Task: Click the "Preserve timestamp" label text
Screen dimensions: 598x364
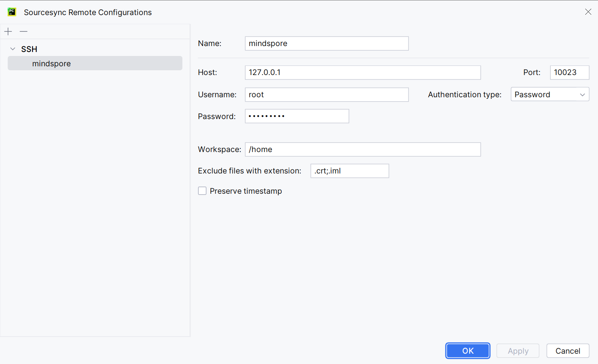Action: coord(246,191)
